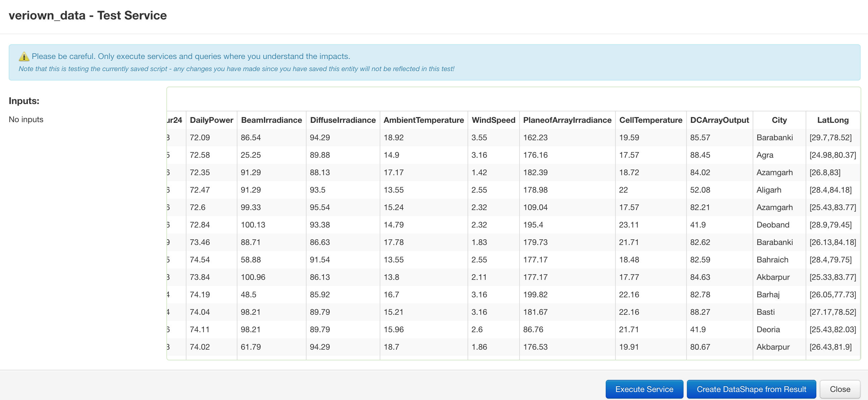Viewport: 868px width, 400px height.
Task: Close the Test Service dialog
Action: click(840, 389)
